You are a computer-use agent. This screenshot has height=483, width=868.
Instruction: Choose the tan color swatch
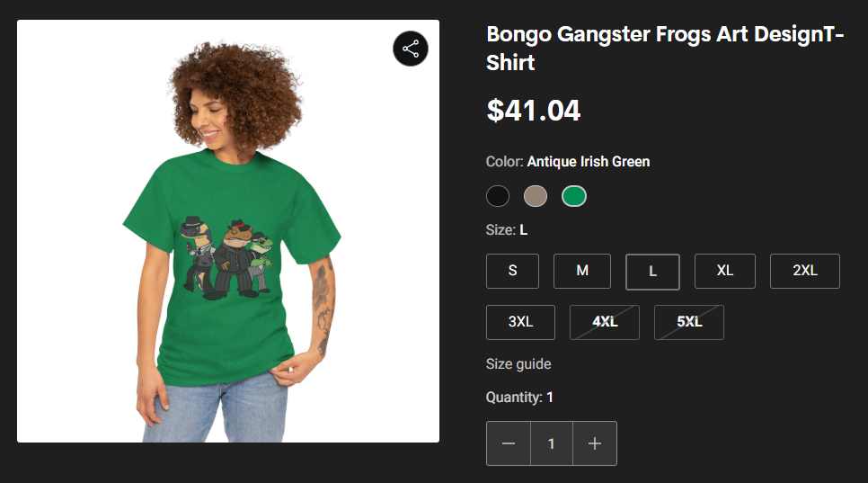pos(536,196)
